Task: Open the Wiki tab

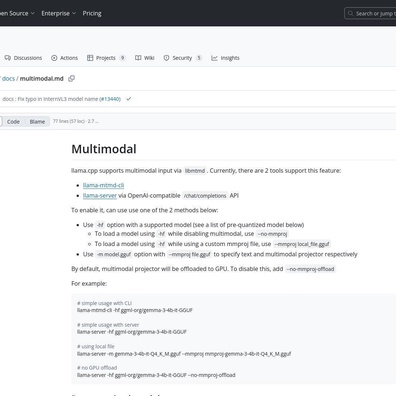Action: 145,58
